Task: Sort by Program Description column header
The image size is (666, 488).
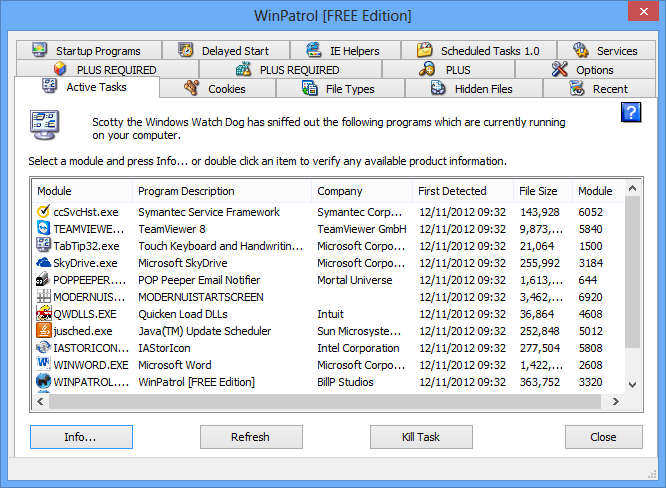Action: point(222,191)
